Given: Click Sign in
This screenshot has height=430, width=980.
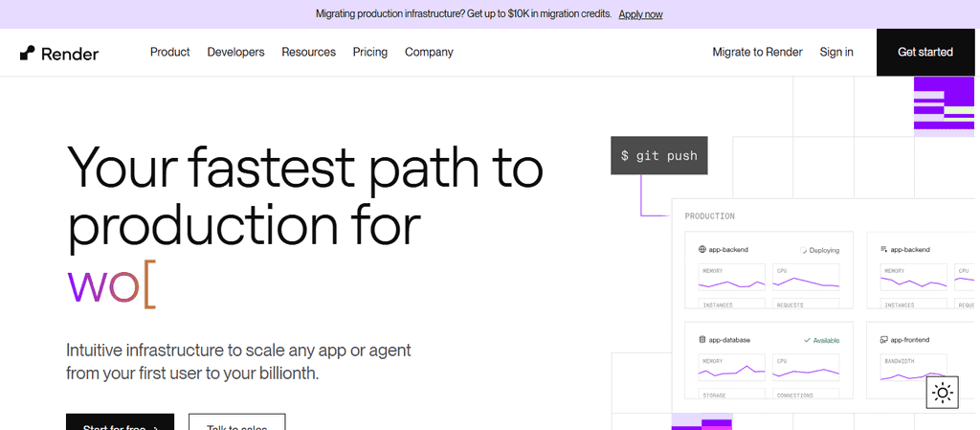Looking at the screenshot, I should pyautogui.click(x=836, y=53).
